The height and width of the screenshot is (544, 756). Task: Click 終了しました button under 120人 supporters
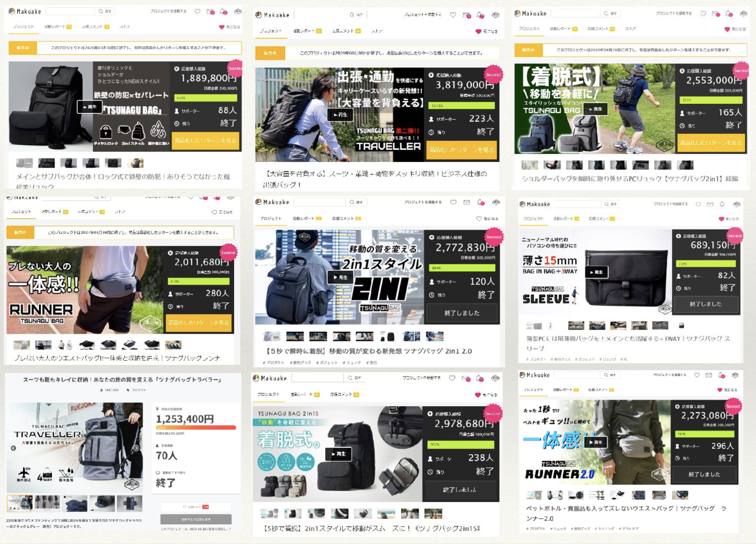pos(462,313)
